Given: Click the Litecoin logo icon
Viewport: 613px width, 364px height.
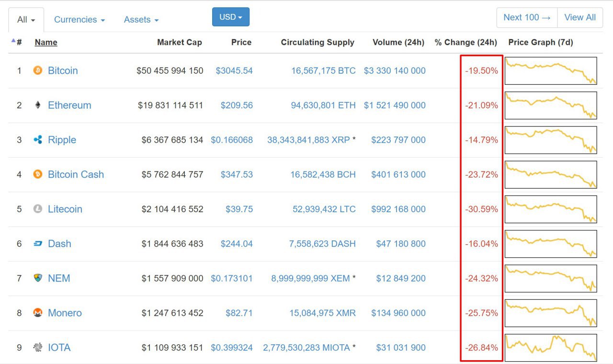Looking at the screenshot, I should (x=38, y=209).
